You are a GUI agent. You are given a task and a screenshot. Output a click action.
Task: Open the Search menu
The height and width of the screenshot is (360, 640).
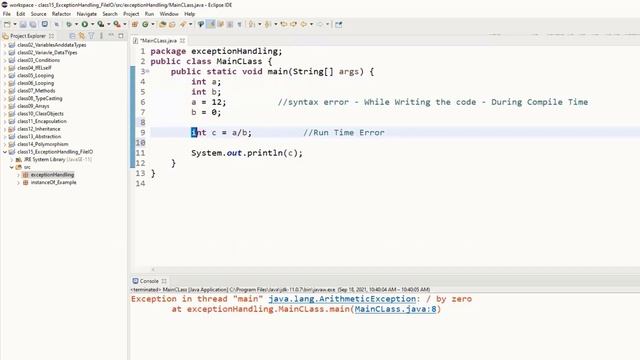click(110, 14)
